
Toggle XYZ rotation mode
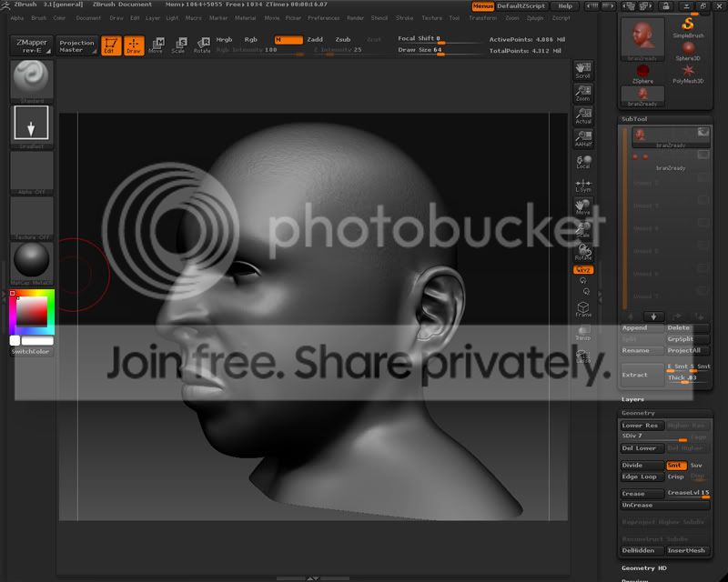pyautogui.click(x=583, y=269)
